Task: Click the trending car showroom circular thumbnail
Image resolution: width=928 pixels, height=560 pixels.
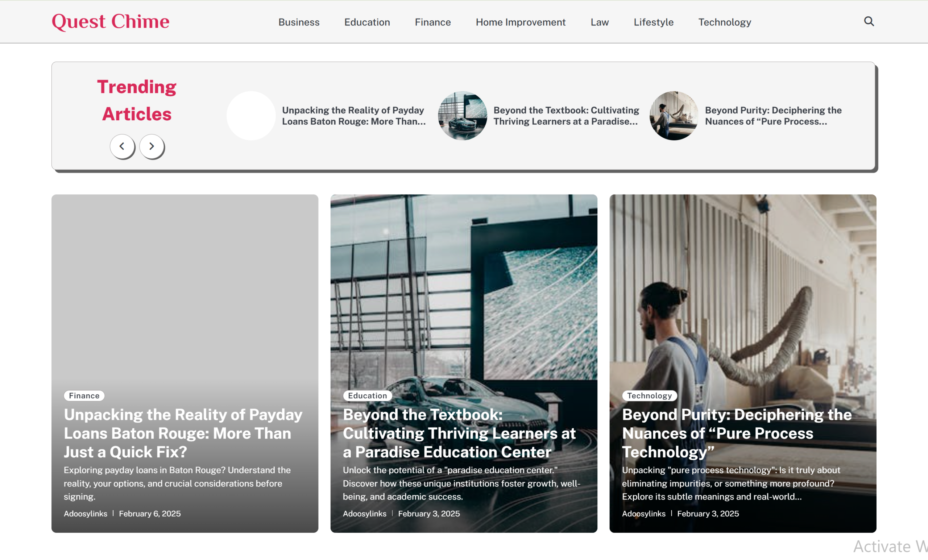Action: pyautogui.click(x=463, y=116)
